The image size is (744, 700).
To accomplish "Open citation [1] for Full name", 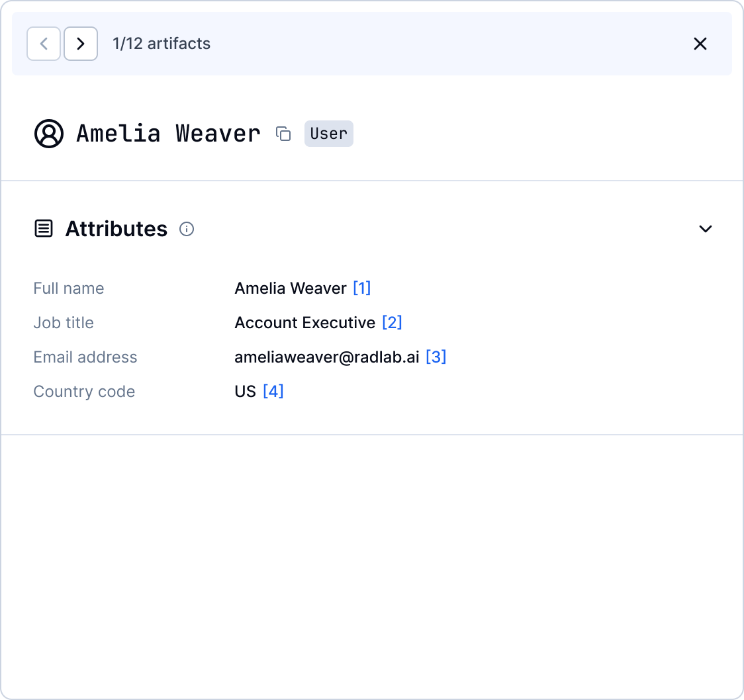I will (x=361, y=288).
